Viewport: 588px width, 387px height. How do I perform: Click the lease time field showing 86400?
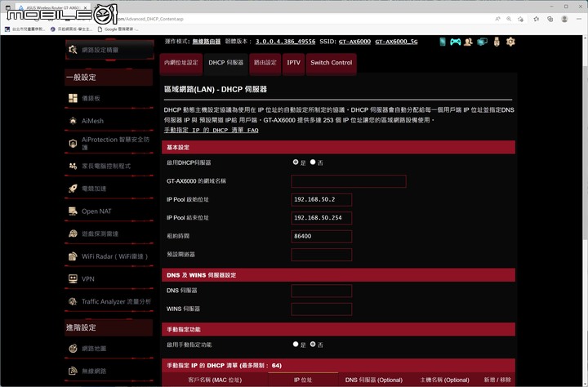pos(322,236)
